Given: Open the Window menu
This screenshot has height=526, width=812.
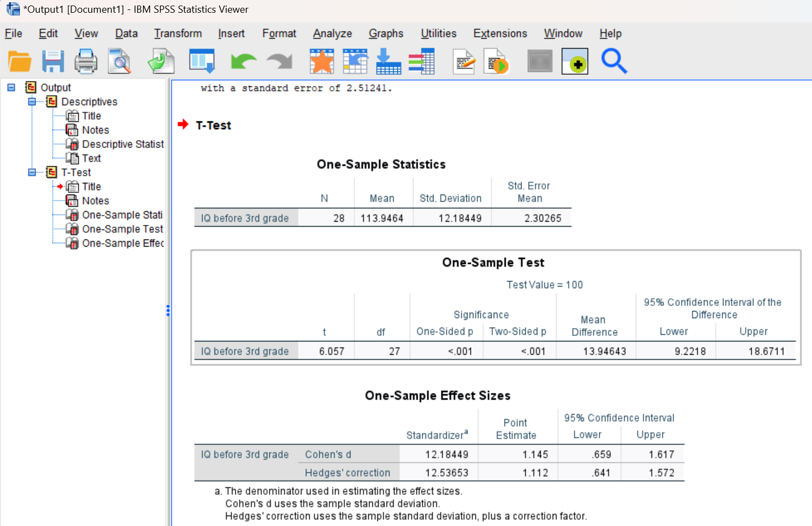Looking at the screenshot, I should coord(563,33).
